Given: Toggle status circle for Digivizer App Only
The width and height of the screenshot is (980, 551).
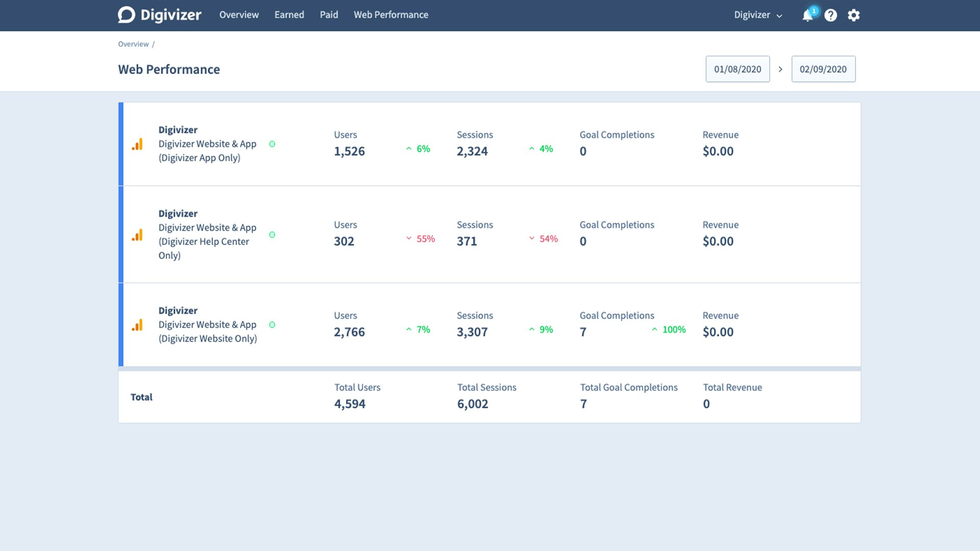Looking at the screenshot, I should click(x=272, y=144).
